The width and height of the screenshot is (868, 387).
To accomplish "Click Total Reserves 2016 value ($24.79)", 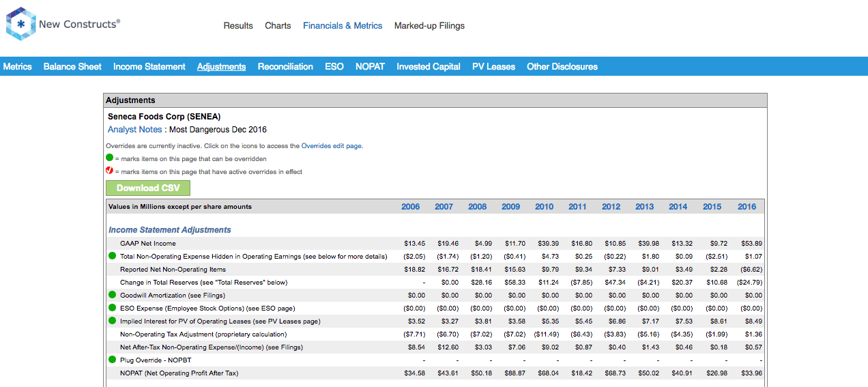I will point(750,282).
